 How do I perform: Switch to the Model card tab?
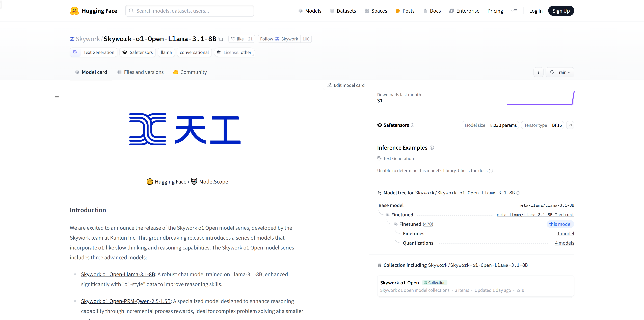coord(91,72)
